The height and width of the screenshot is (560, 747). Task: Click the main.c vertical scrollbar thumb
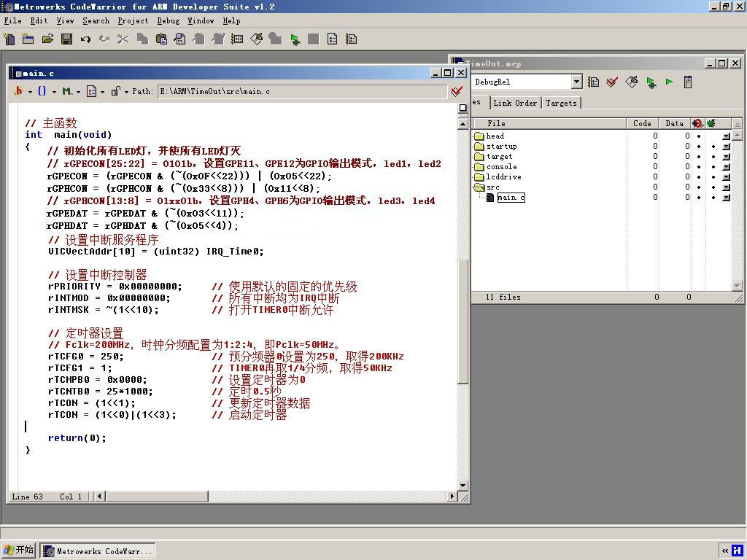pos(462,322)
